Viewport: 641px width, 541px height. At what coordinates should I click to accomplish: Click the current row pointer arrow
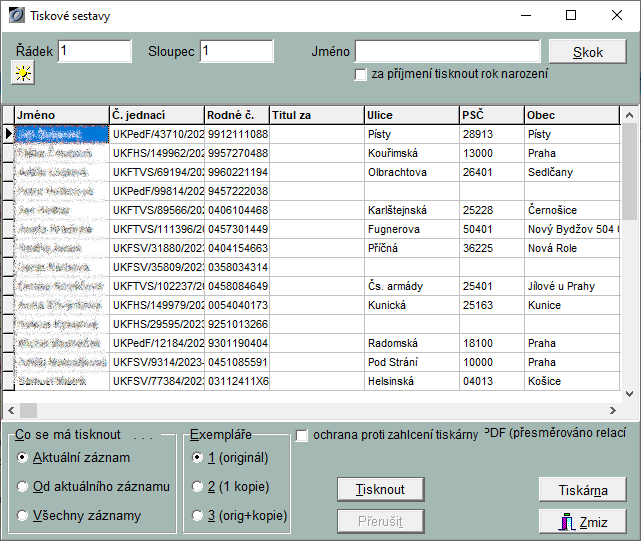click(9, 133)
